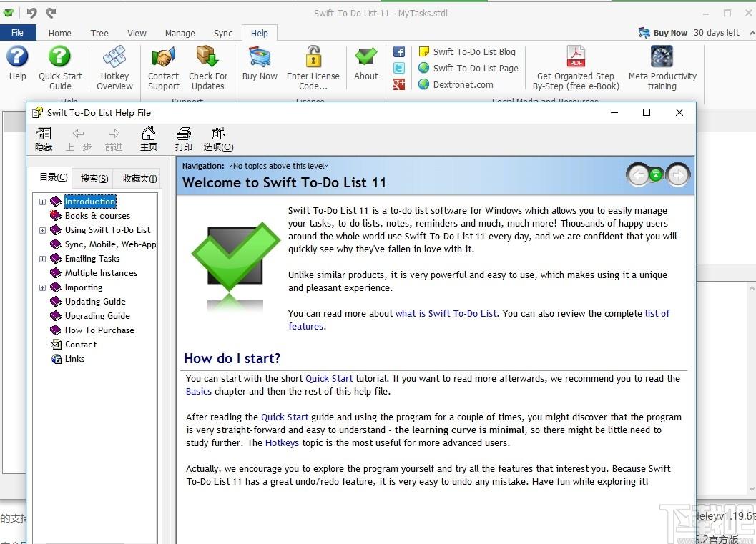Open Swift To-Do List Page link

[x=468, y=68]
